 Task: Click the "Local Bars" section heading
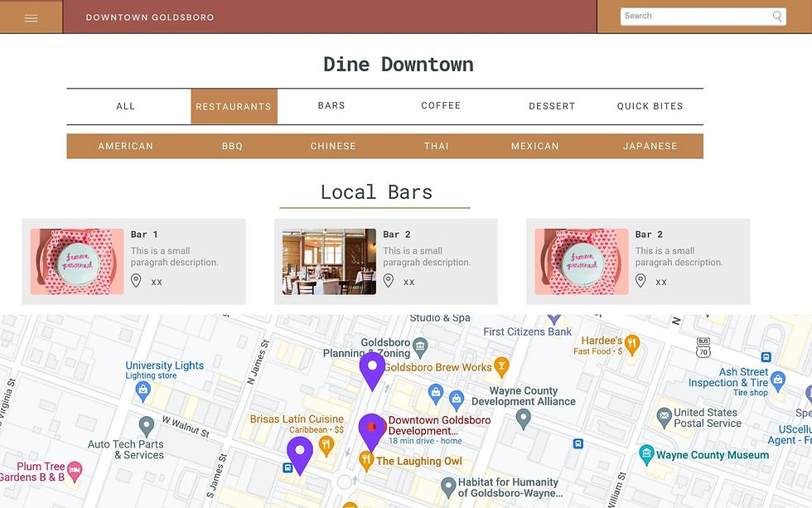(x=376, y=192)
